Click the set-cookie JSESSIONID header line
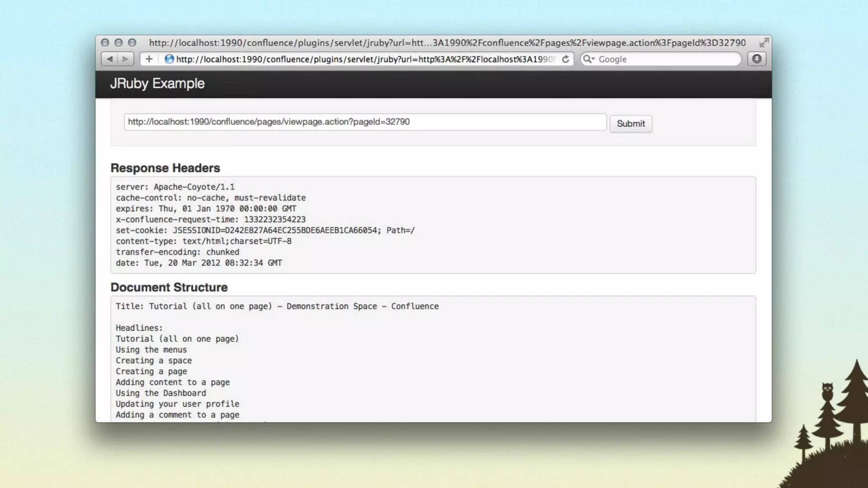 [265, 230]
